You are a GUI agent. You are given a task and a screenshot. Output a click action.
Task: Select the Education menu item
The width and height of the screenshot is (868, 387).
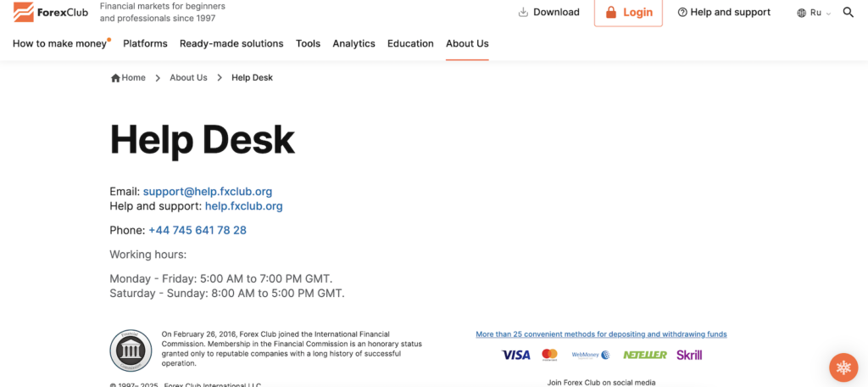point(410,43)
